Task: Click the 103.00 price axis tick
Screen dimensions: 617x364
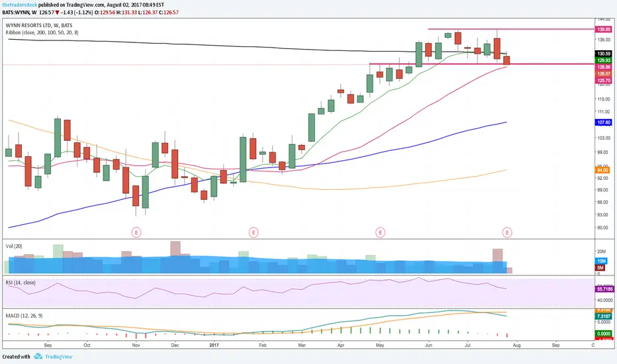Action: pos(604,138)
